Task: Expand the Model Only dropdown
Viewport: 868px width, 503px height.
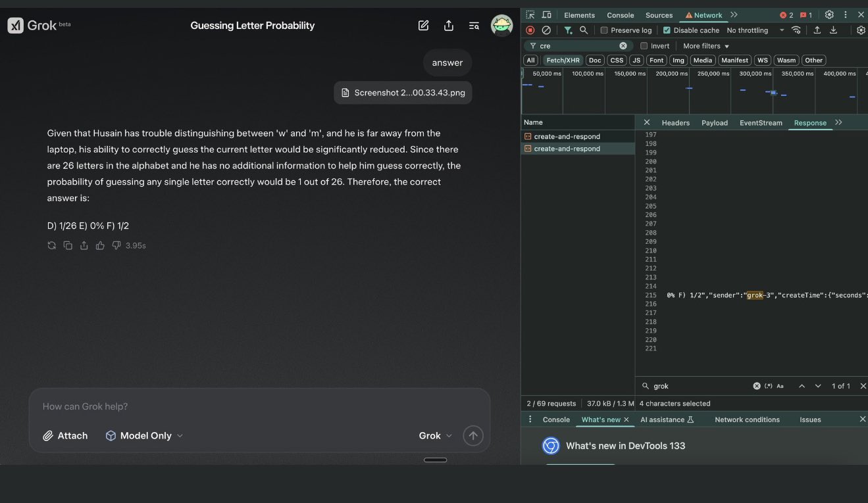Action: (144, 435)
